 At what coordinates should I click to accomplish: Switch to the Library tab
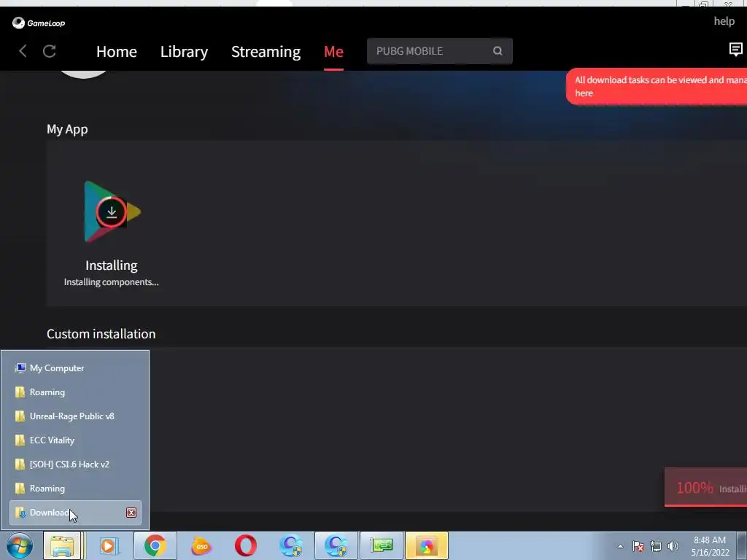(184, 52)
